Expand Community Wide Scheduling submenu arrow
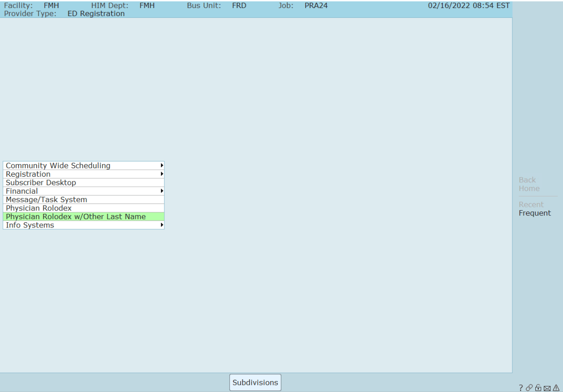This screenshot has height=392, width=563. point(162,165)
